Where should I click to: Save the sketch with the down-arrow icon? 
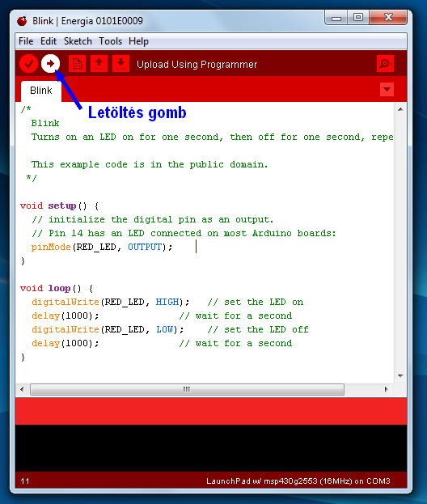click(120, 64)
